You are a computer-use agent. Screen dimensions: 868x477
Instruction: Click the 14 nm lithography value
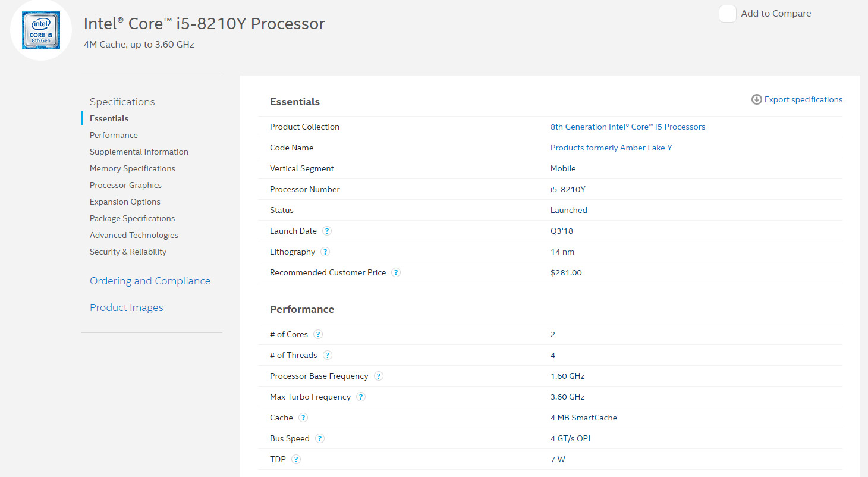click(562, 252)
